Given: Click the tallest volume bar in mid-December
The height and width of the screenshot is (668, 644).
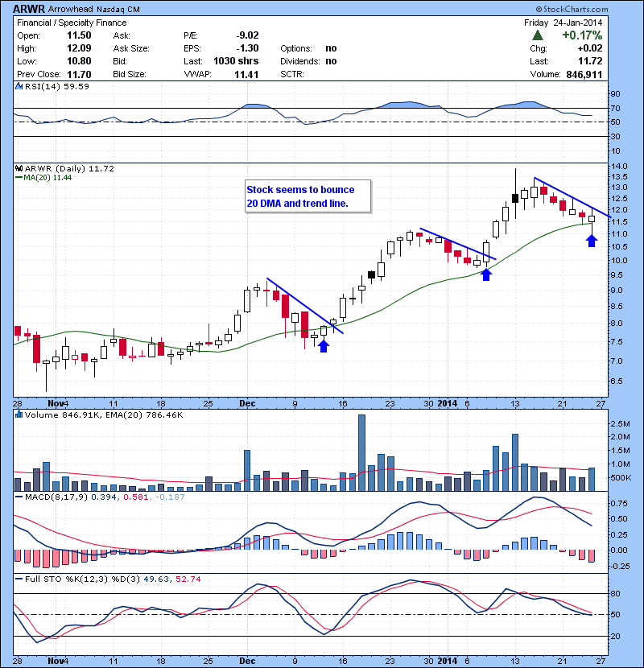Looking at the screenshot, I should pos(362,453).
